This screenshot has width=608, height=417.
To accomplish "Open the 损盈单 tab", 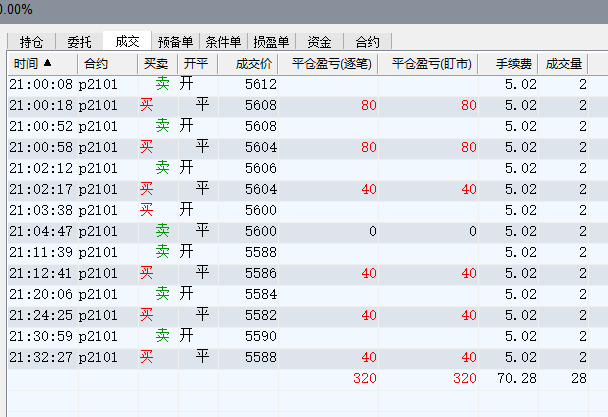I will [271, 42].
